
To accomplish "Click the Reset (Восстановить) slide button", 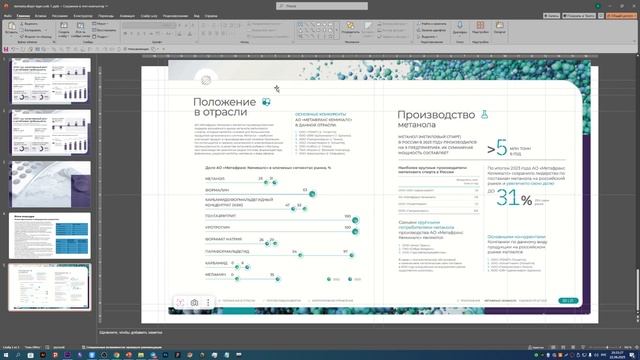I will [104, 30].
